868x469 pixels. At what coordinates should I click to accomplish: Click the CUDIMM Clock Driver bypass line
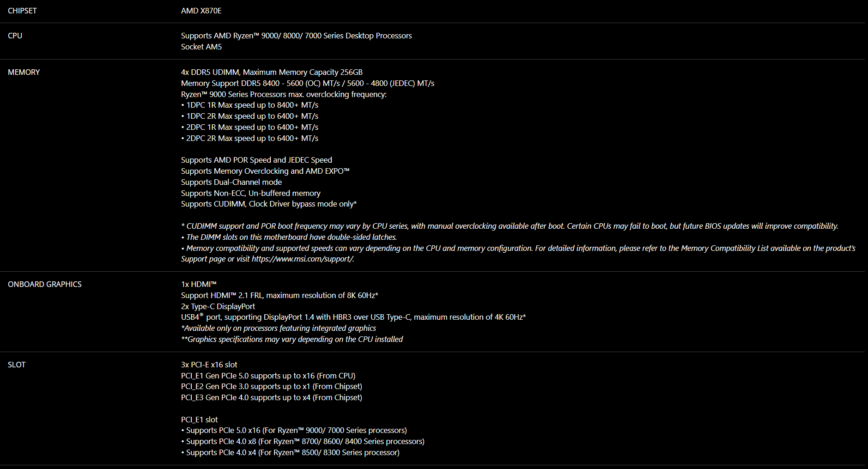[269, 204]
